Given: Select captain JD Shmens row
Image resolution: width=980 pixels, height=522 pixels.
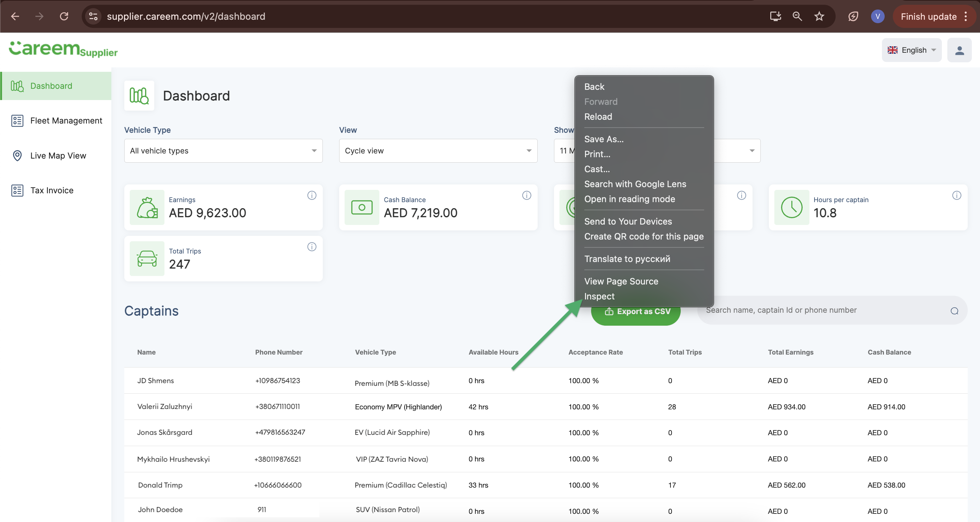Looking at the screenshot, I should 546,380.
